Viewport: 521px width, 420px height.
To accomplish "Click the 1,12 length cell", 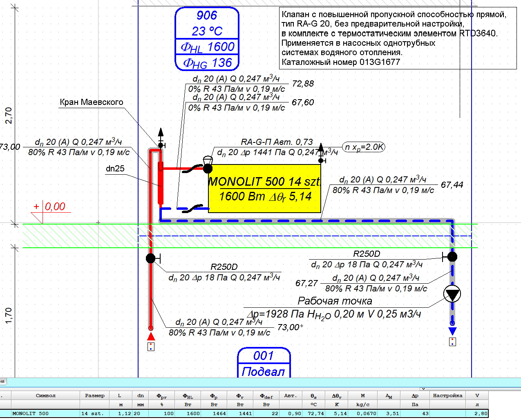I will pos(121,413).
